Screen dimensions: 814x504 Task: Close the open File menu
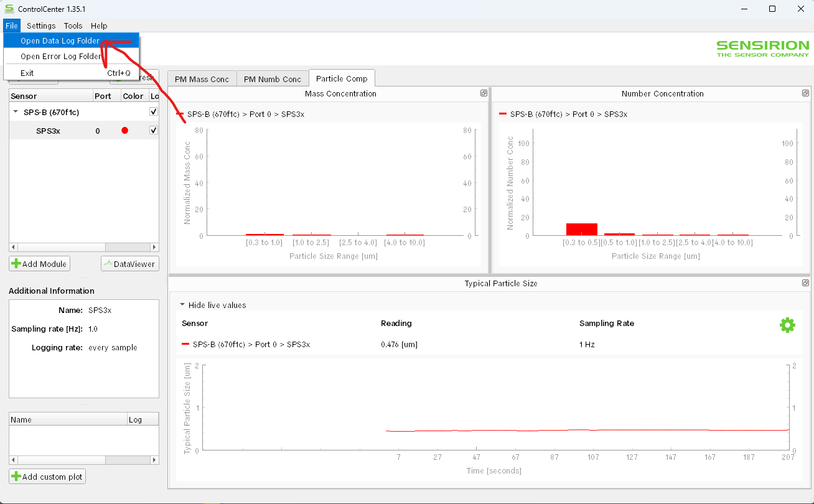[x=12, y=26]
